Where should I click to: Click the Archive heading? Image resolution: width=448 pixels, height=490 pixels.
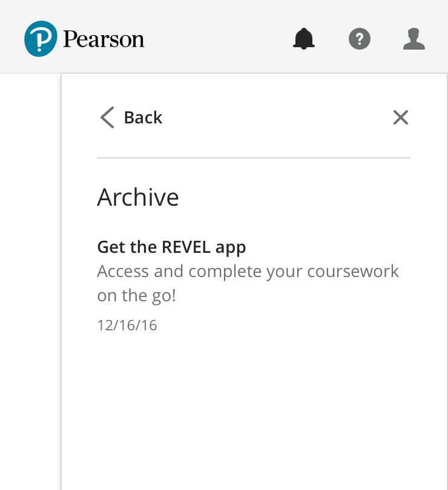point(138,198)
